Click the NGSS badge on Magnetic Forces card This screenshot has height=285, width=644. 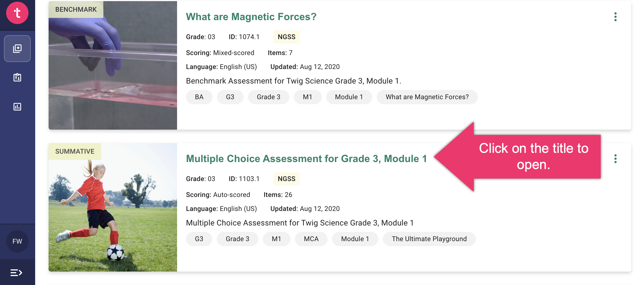pos(287,37)
